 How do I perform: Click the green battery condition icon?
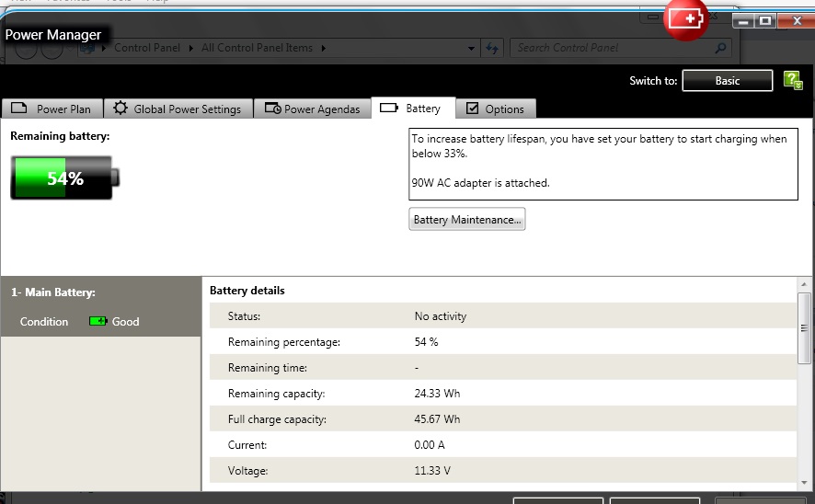coord(98,321)
